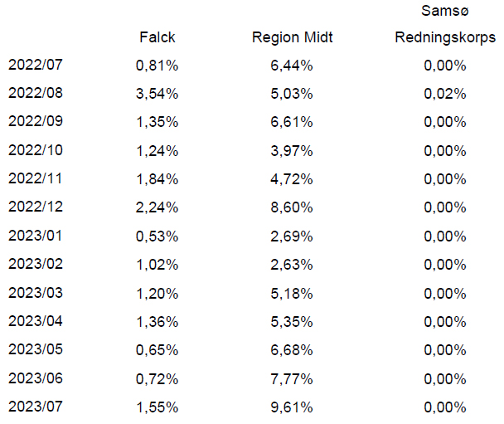Click the 2023/04 row label
This screenshot has height=424, width=504.
[36, 321]
